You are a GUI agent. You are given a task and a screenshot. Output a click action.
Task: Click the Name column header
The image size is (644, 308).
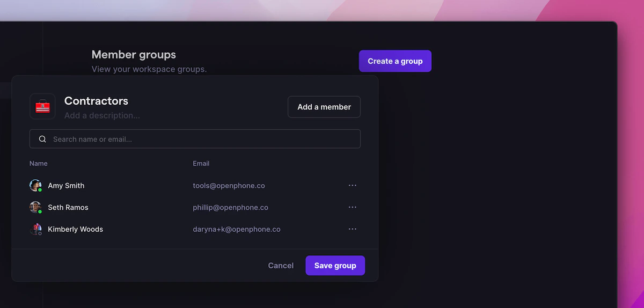[x=39, y=163]
